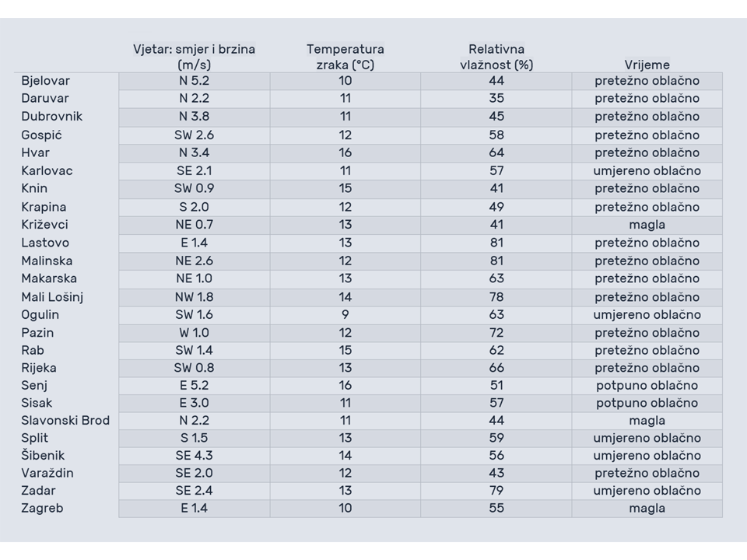
Task: Click the Vjetar wind column header
Action: pos(194,57)
